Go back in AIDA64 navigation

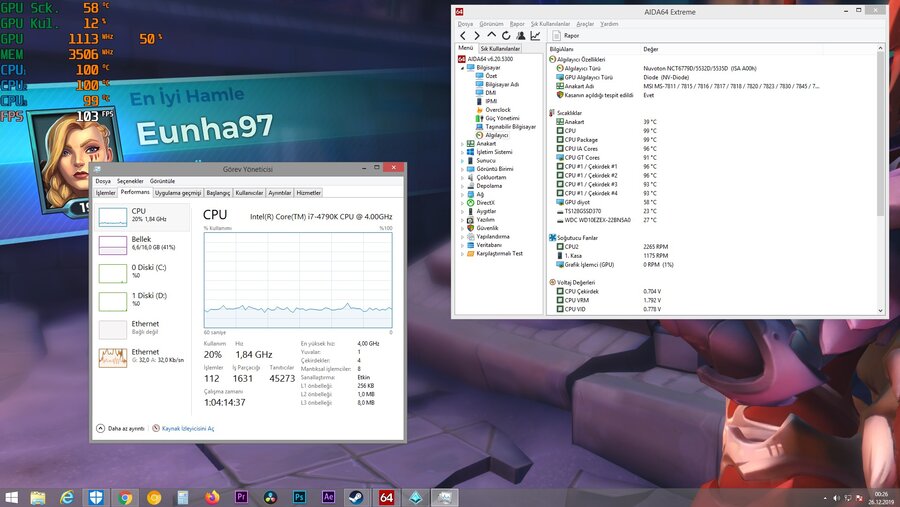[x=463, y=36]
